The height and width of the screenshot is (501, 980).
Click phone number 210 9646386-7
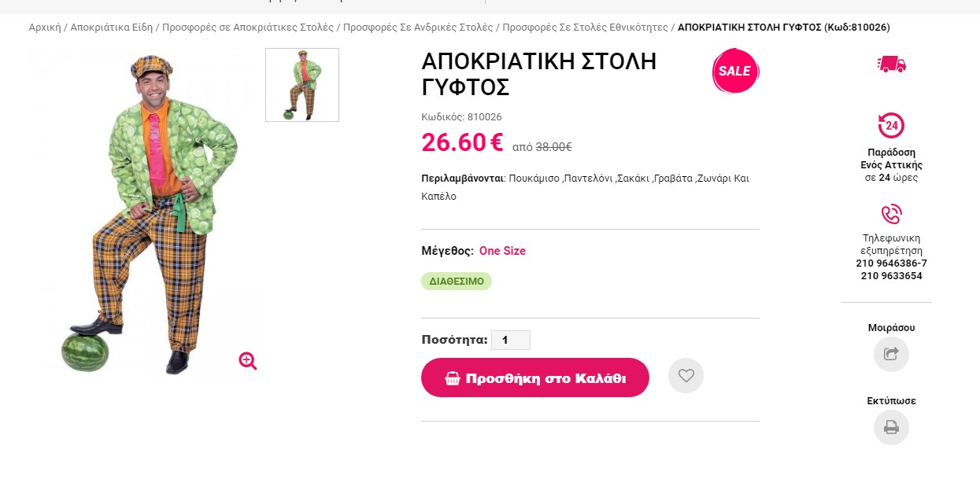tap(891, 263)
